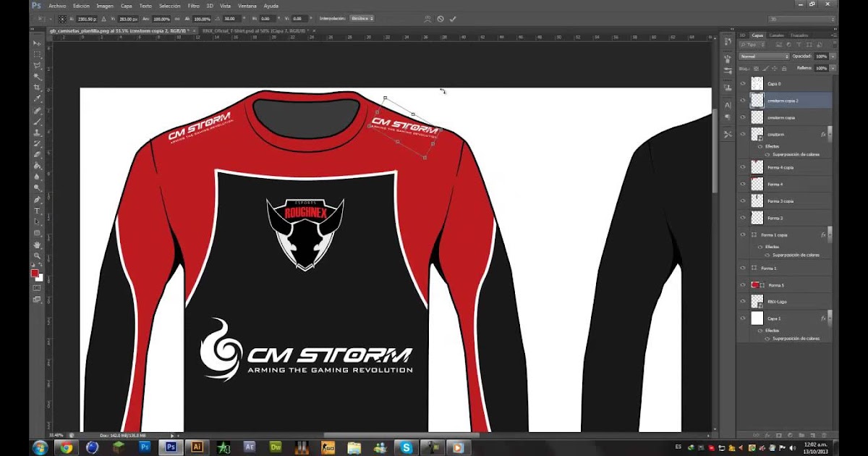Screen dimensions: 868x456
Task: Select the Horizontal Type tool
Action: tap(38, 211)
